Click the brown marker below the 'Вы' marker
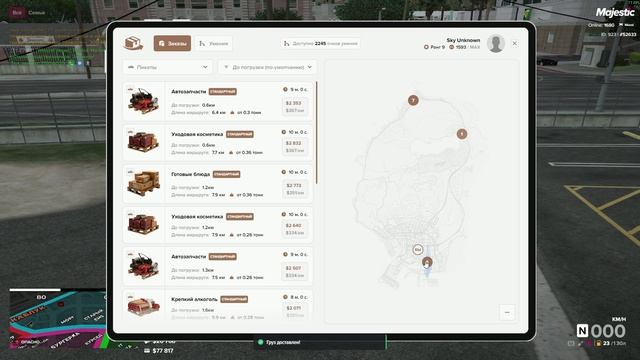 pos(427,262)
